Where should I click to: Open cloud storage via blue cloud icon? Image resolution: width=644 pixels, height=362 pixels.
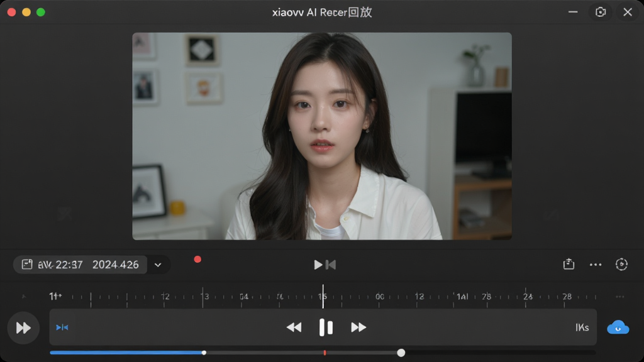618,327
